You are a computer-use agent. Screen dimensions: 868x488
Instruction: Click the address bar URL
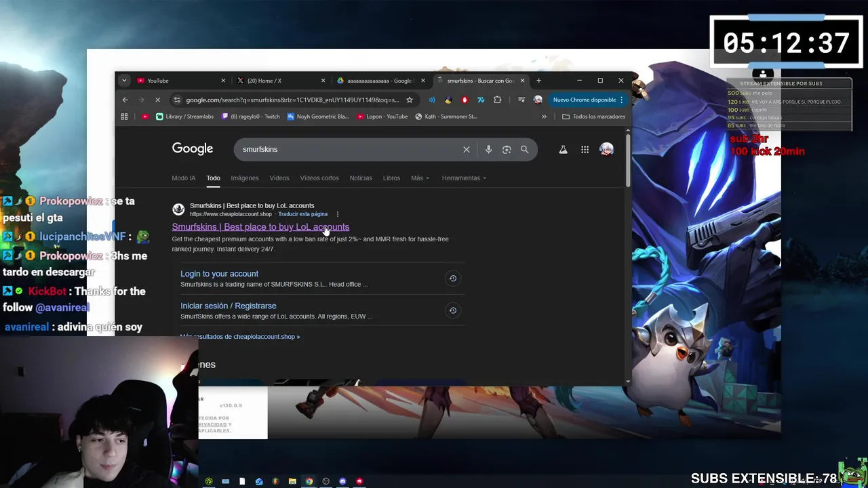coord(292,100)
